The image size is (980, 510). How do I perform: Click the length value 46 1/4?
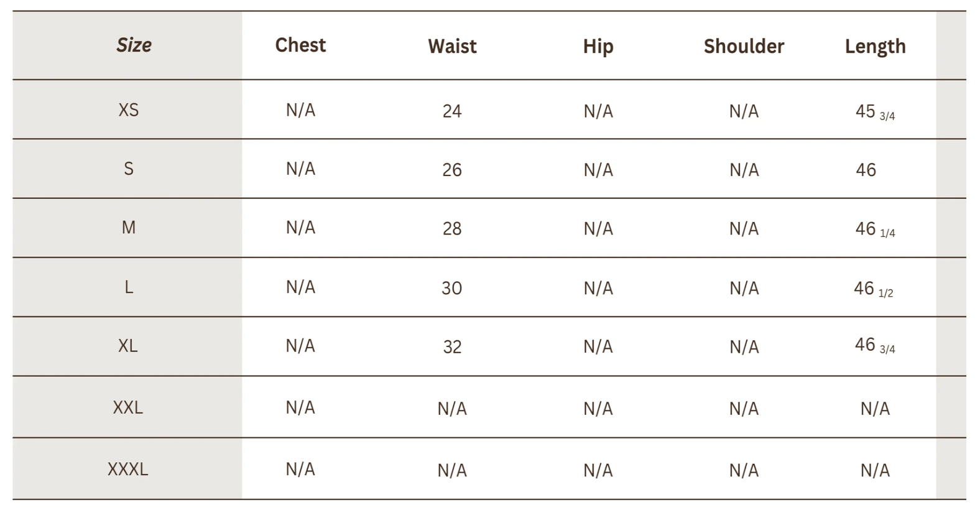click(x=875, y=229)
